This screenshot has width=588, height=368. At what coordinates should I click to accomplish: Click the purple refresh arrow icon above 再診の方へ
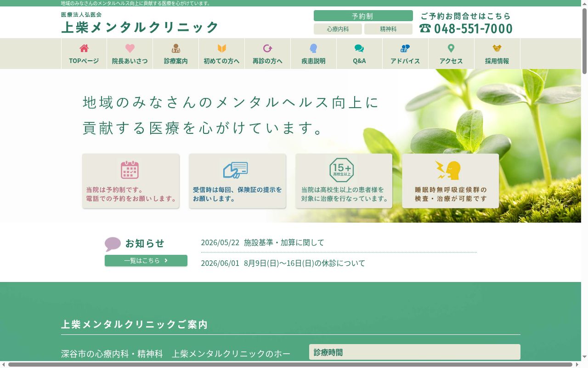point(268,48)
